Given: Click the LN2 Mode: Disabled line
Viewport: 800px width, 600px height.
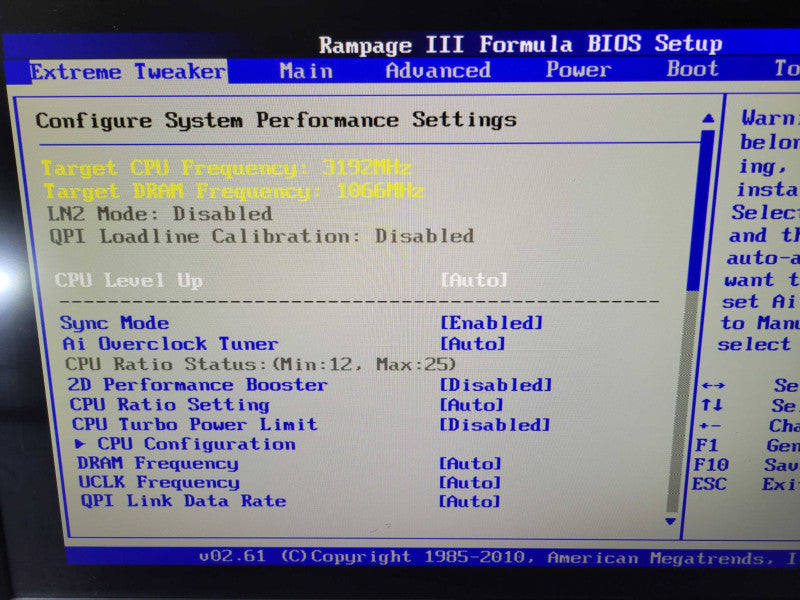Looking at the screenshot, I should click(160, 213).
